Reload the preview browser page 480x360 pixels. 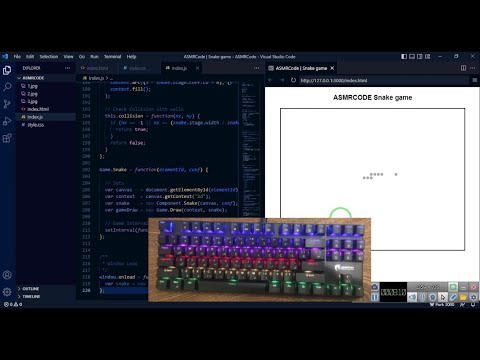click(293, 80)
